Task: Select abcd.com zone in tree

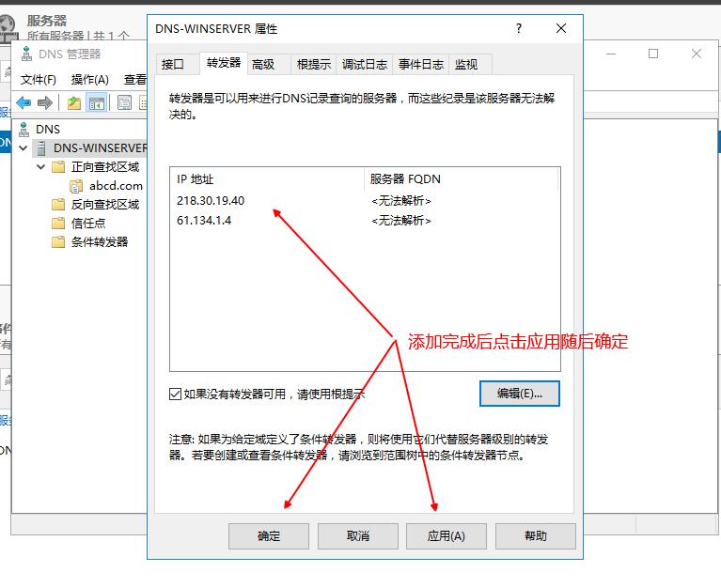Action: coord(116,186)
